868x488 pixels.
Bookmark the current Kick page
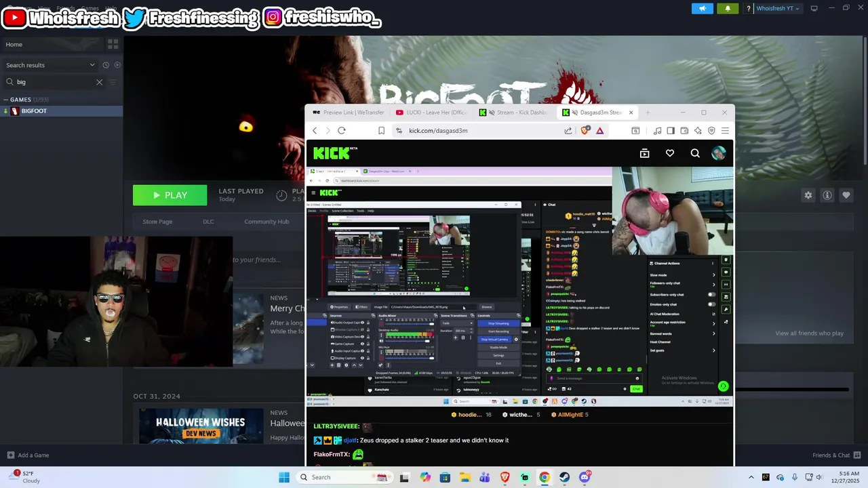point(381,131)
